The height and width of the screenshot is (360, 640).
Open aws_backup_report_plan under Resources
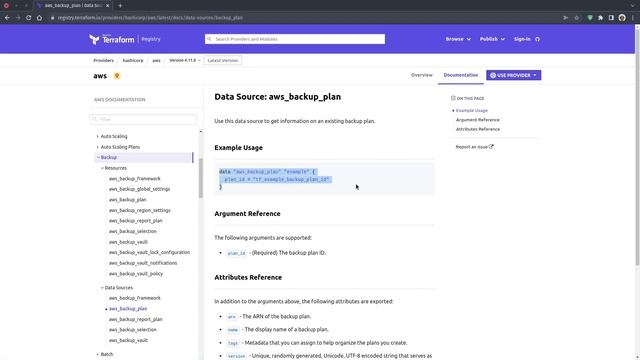pyautogui.click(x=136, y=221)
